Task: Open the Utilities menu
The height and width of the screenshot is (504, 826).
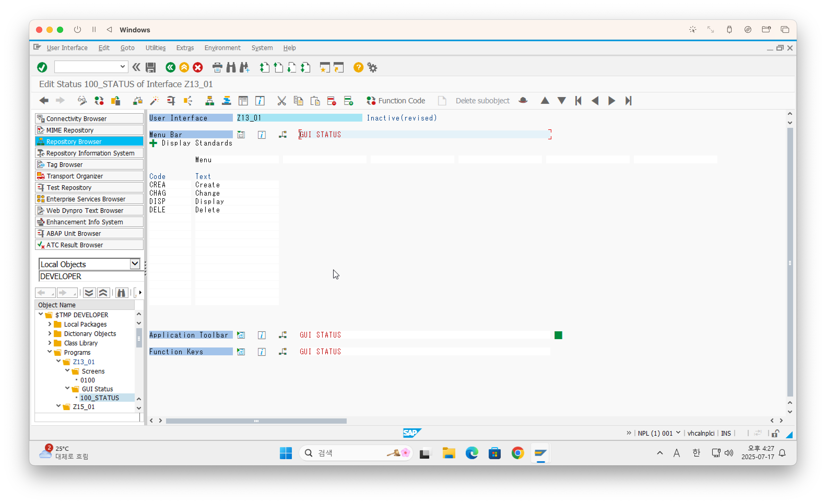Action: tap(156, 48)
